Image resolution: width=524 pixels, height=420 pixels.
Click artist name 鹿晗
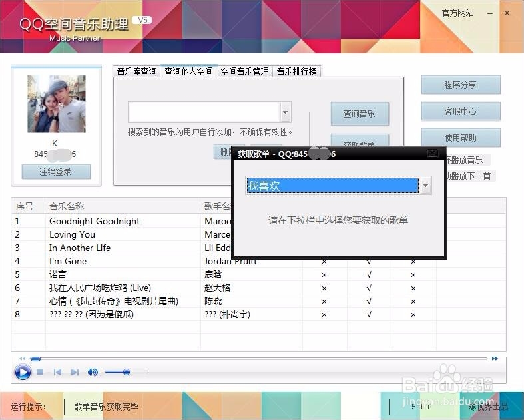(x=213, y=275)
